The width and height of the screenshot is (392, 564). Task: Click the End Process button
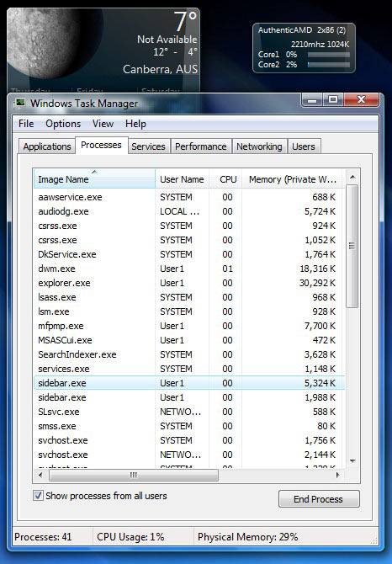319,499
